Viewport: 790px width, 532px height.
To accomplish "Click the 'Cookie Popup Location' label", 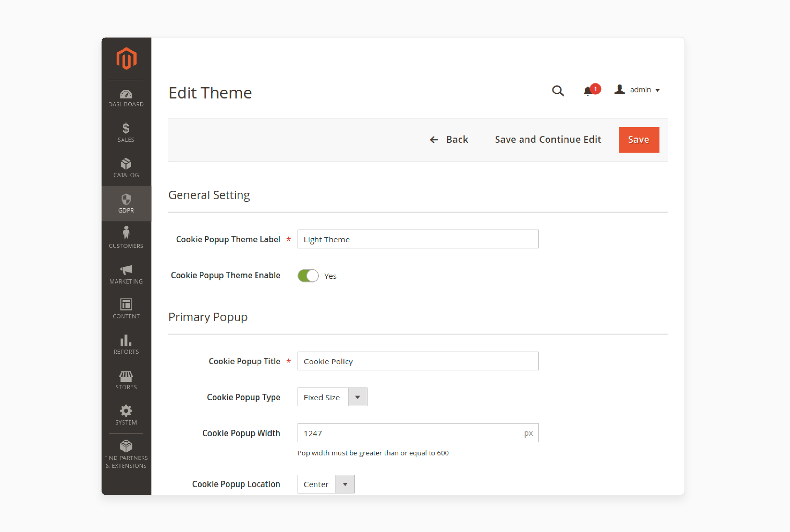I will click(x=236, y=484).
